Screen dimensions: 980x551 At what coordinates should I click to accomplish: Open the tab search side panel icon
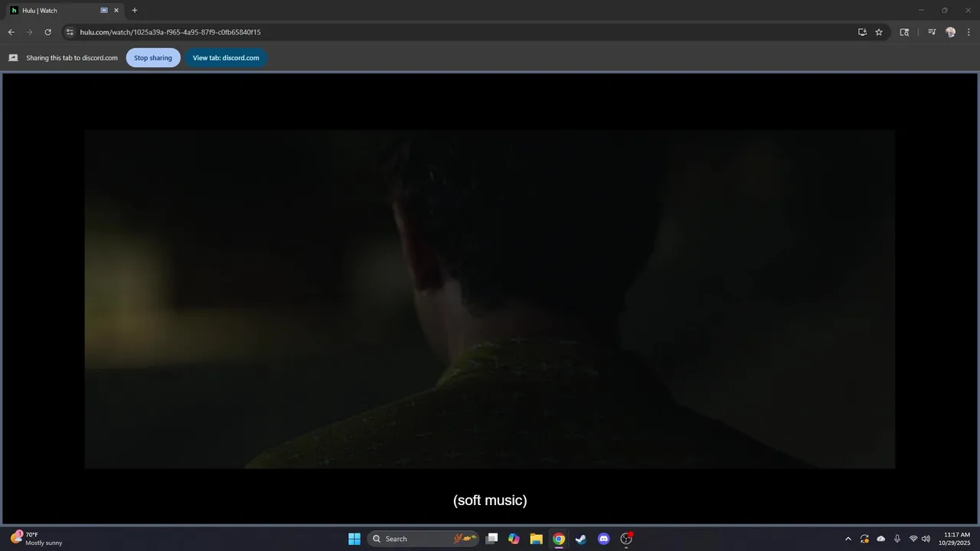904,32
